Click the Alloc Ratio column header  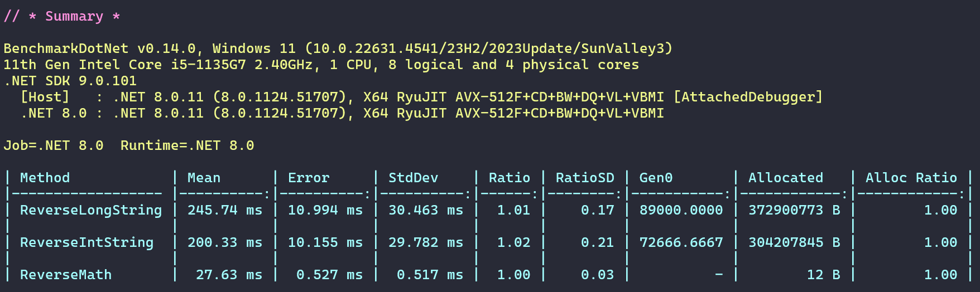pos(911,178)
